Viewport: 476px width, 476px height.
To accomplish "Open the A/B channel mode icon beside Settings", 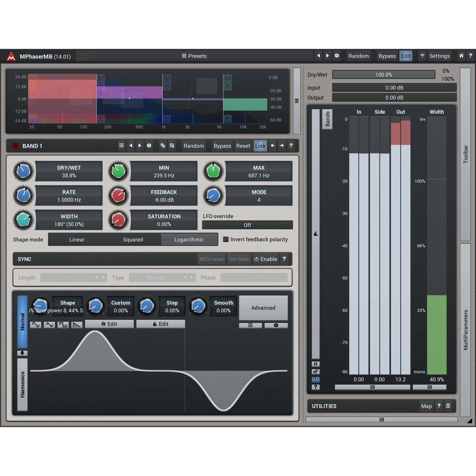I will point(422,56).
